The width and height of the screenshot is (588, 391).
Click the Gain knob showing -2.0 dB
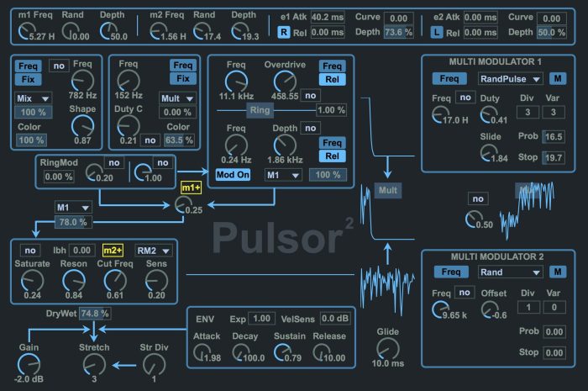[x=29, y=364]
